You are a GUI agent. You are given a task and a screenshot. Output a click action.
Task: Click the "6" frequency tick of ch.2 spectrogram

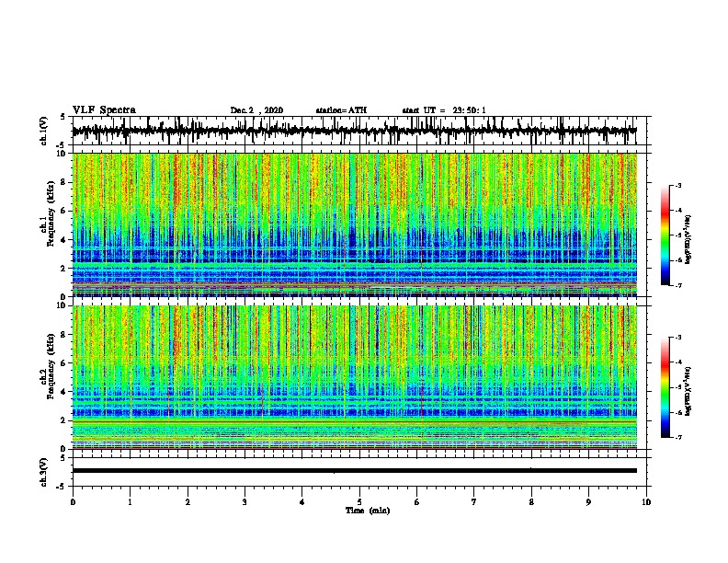tap(64, 362)
